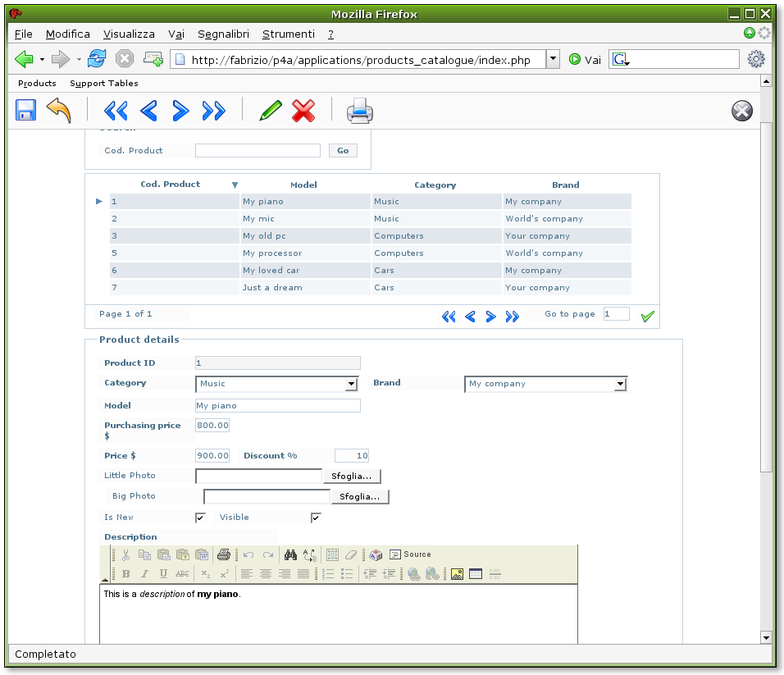This screenshot has width=784, height=675.
Task: Click the Go button next to Cod. Product
Action: pos(343,151)
